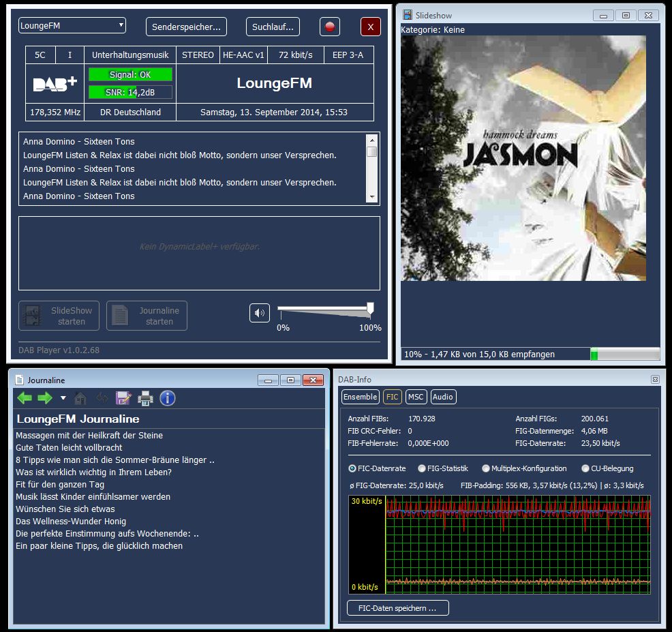
Task: Switch to FIC tab in DAB-Info
Action: coord(392,397)
